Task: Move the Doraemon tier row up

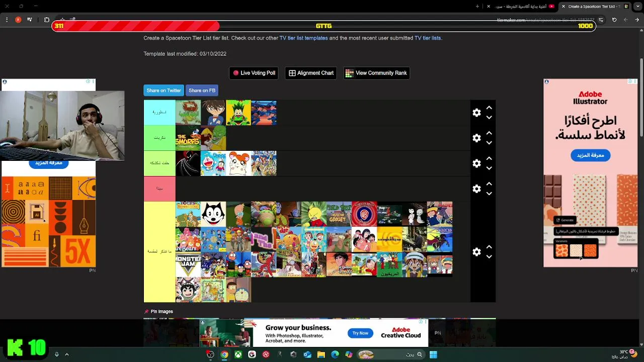Action: click(x=489, y=159)
